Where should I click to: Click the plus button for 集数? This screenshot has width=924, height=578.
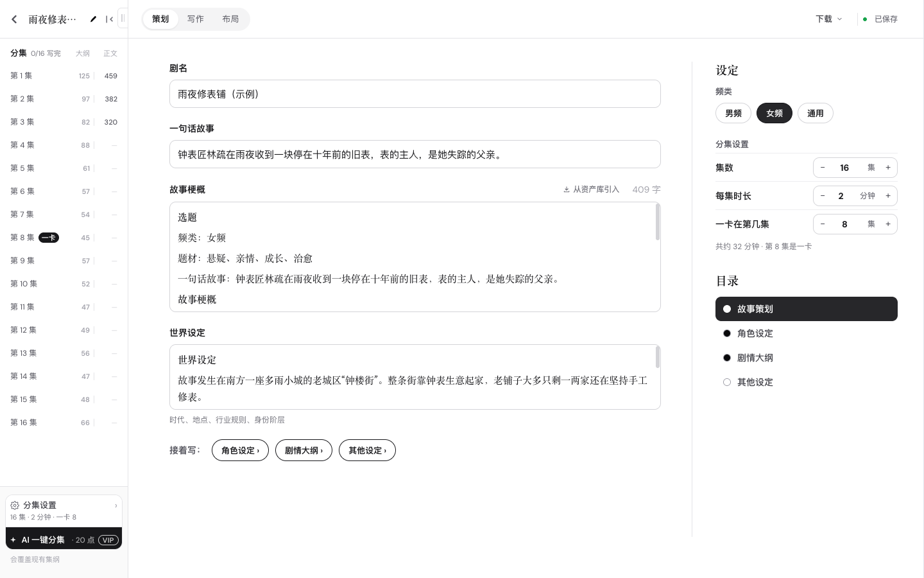[888, 168]
